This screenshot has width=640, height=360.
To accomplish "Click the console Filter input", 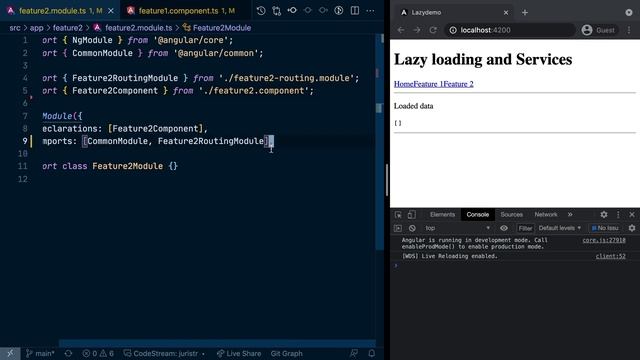I will 525,228.
